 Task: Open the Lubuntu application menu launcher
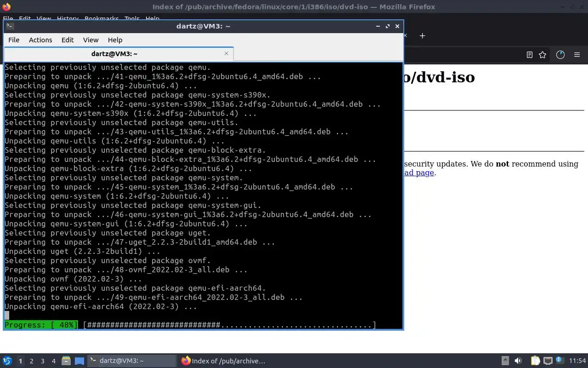click(x=7, y=361)
